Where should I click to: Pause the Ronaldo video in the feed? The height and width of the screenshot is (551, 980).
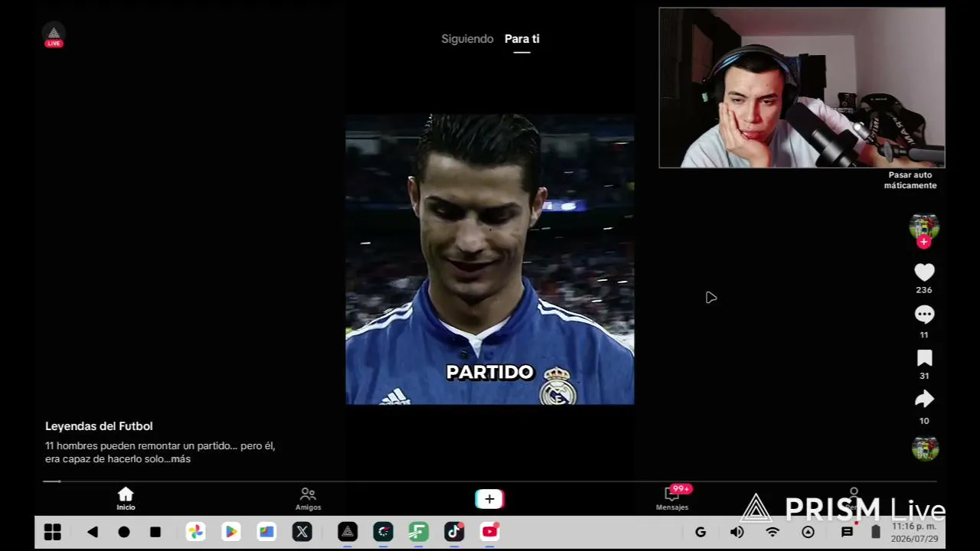(490, 259)
